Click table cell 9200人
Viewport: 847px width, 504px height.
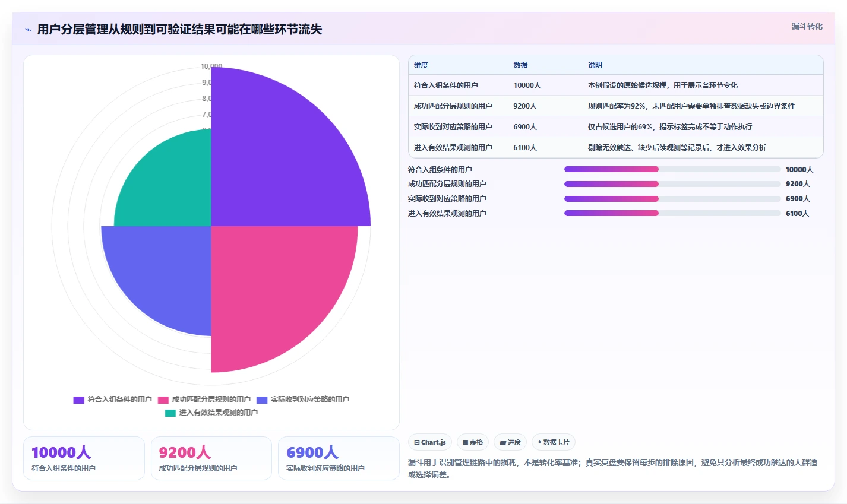(x=525, y=106)
